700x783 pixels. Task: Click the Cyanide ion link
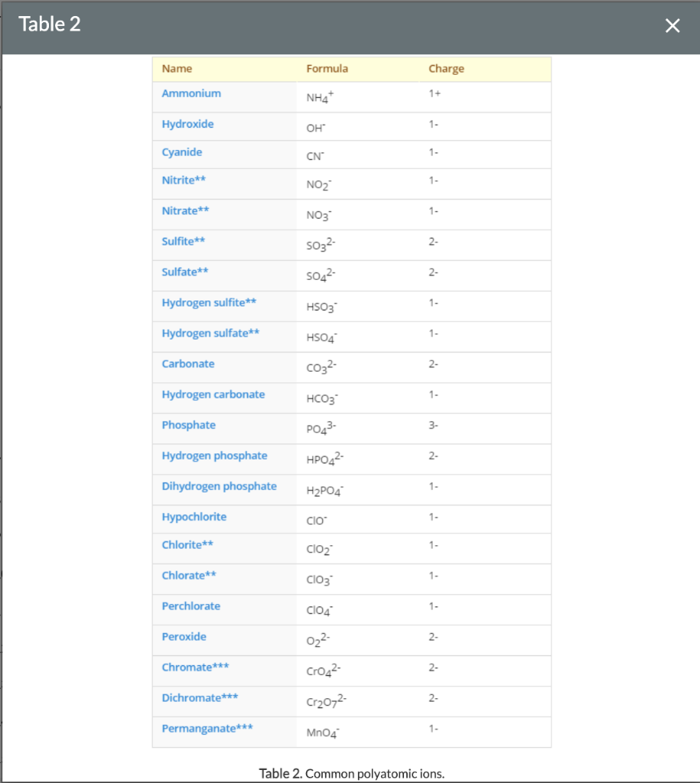[x=182, y=152]
